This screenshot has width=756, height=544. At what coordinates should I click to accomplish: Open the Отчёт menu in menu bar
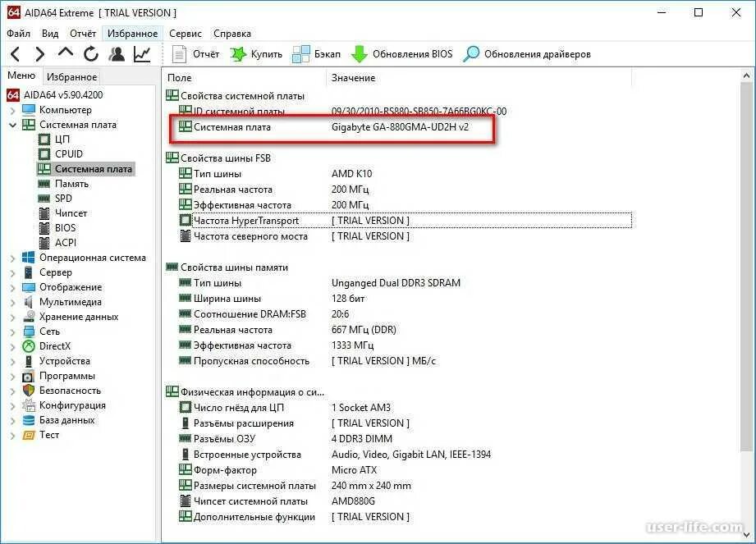(83, 34)
